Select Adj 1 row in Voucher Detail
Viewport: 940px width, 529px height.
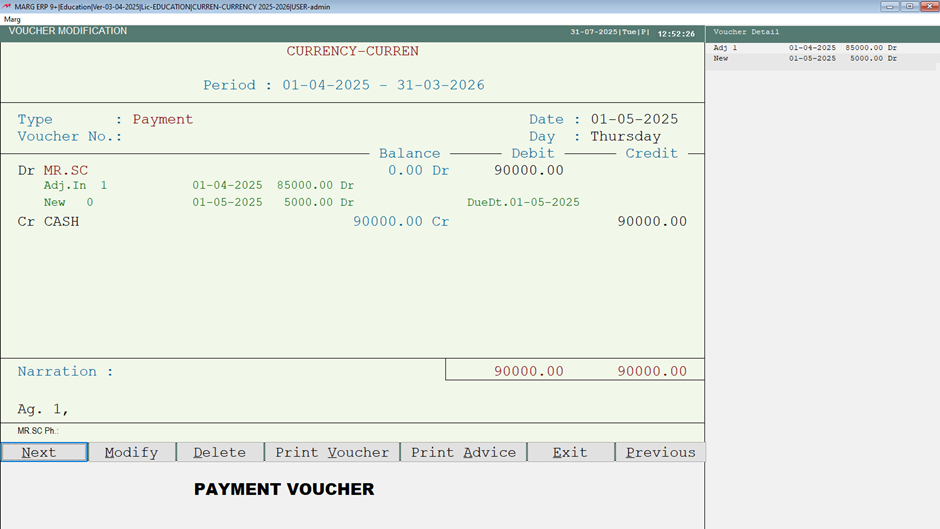click(805, 47)
